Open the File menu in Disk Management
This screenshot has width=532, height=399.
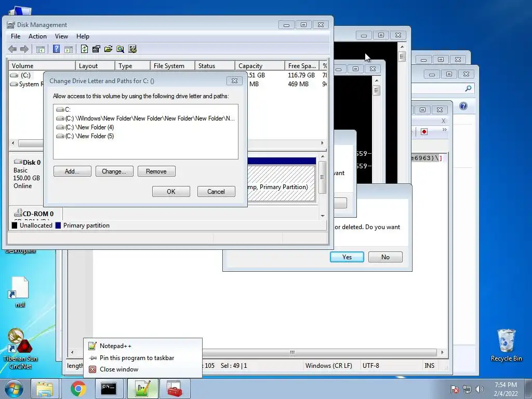coord(16,36)
